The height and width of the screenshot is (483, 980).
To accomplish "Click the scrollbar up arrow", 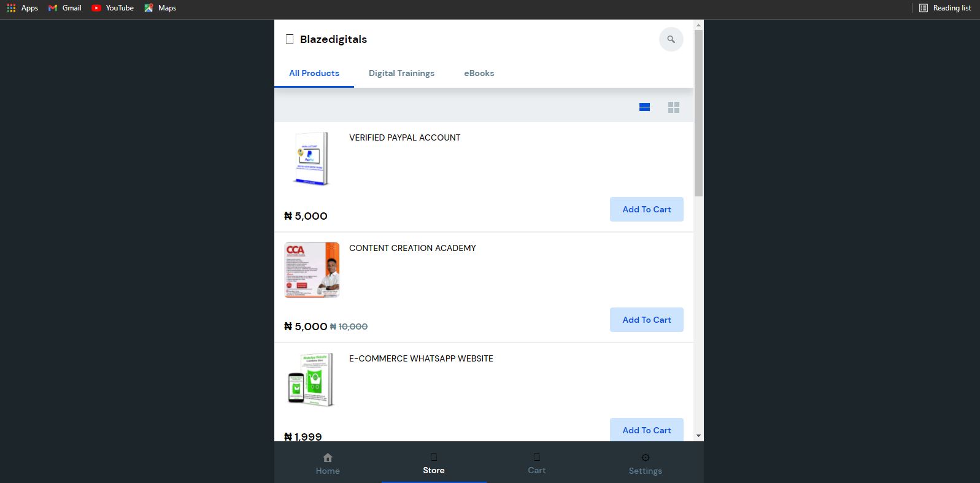I will tap(698, 25).
